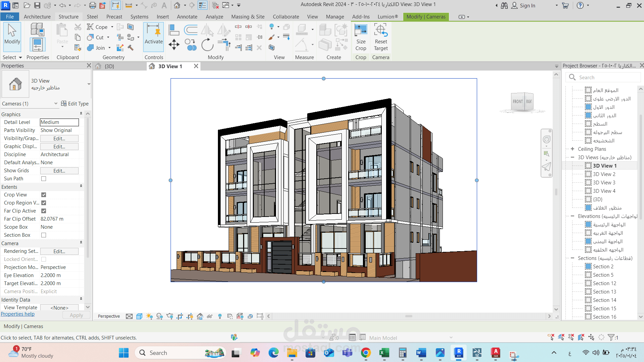The height and width of the screenshot is (362, 644).
Task: Open the Annotate ribbon tab
Action: [187, 16]
